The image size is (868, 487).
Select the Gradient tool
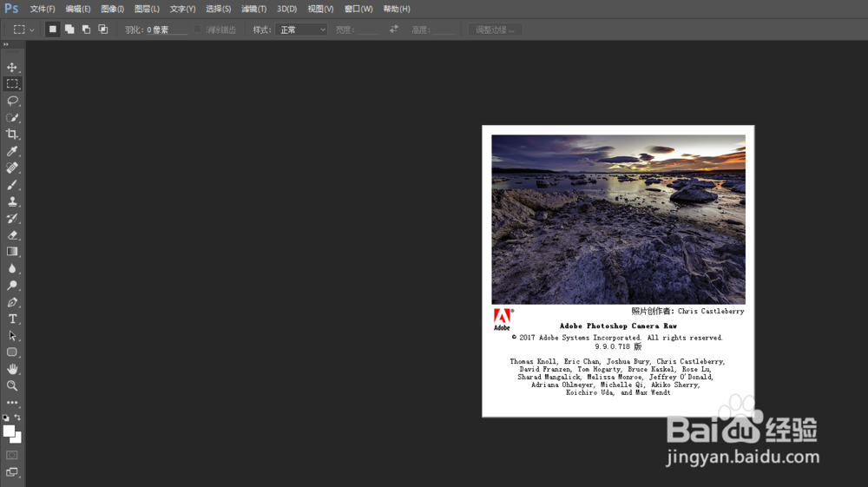pyautogui.click(x=12, y=252)
